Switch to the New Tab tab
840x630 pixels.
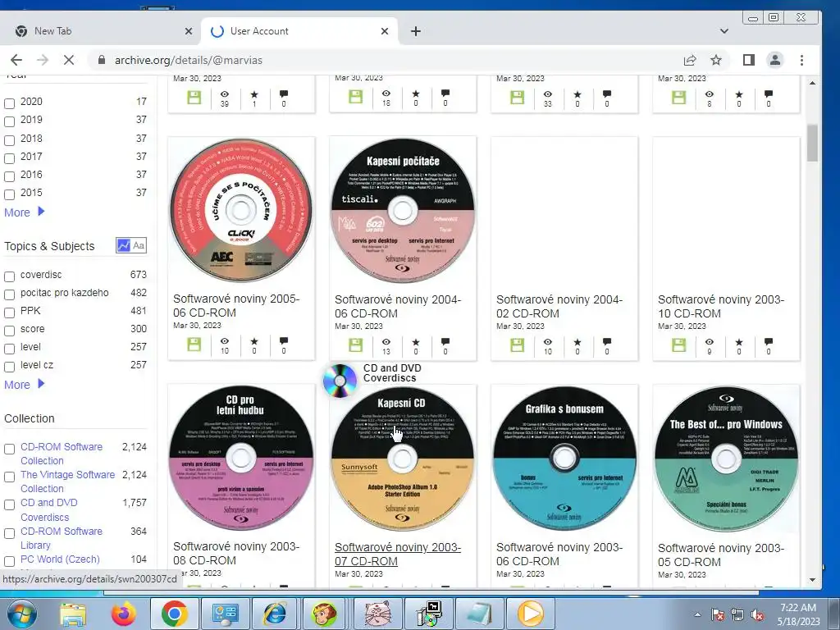tap(100, 31)
